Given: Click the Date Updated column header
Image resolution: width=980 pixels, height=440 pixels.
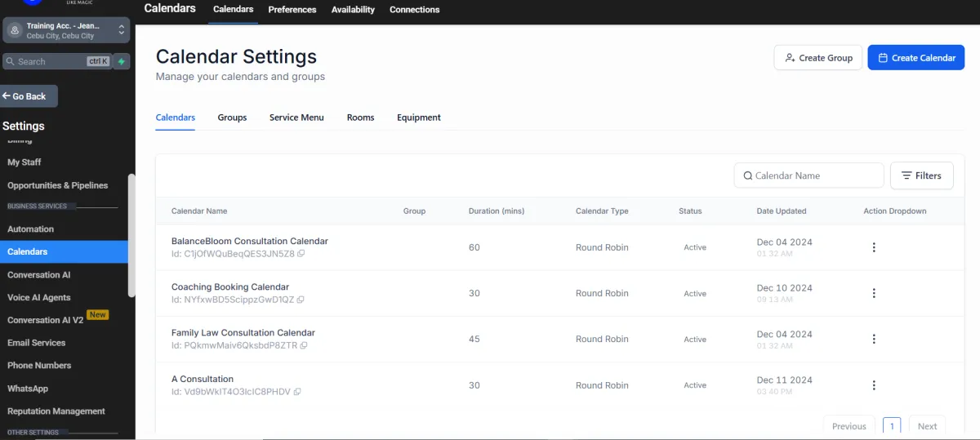Looking at the screenshot, I should [782, 211].
